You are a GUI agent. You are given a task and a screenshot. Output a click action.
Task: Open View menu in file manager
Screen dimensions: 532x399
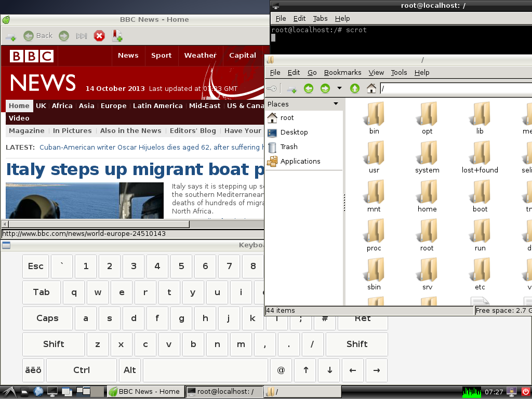click(376, 72)
